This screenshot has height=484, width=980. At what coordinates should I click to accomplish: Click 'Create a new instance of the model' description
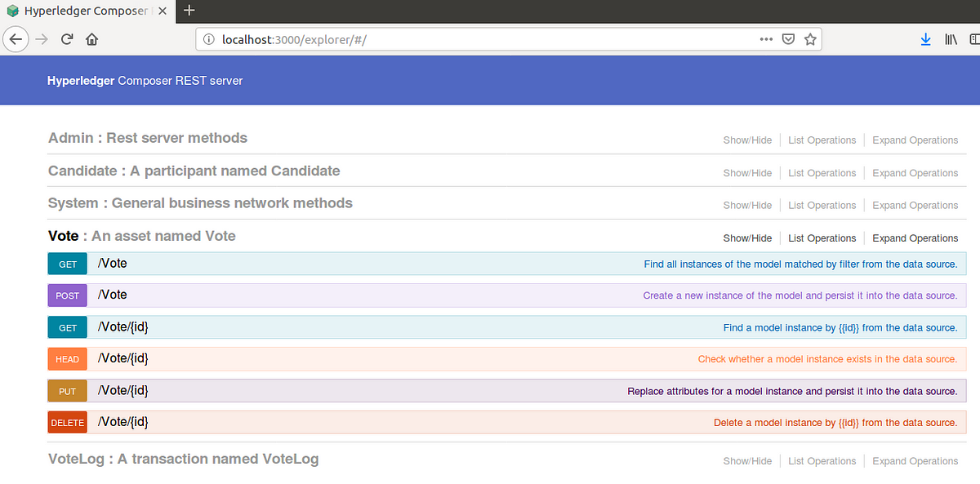coord(800,295)
